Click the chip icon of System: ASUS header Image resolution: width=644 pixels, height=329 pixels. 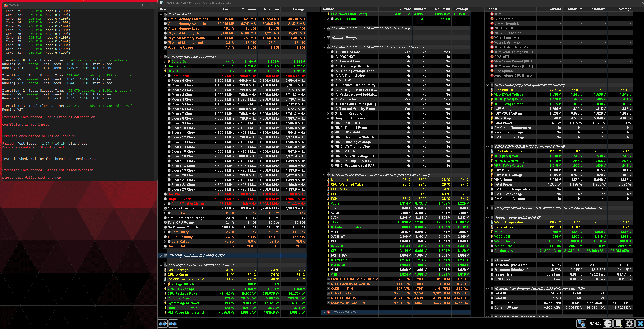pos(165,14)
